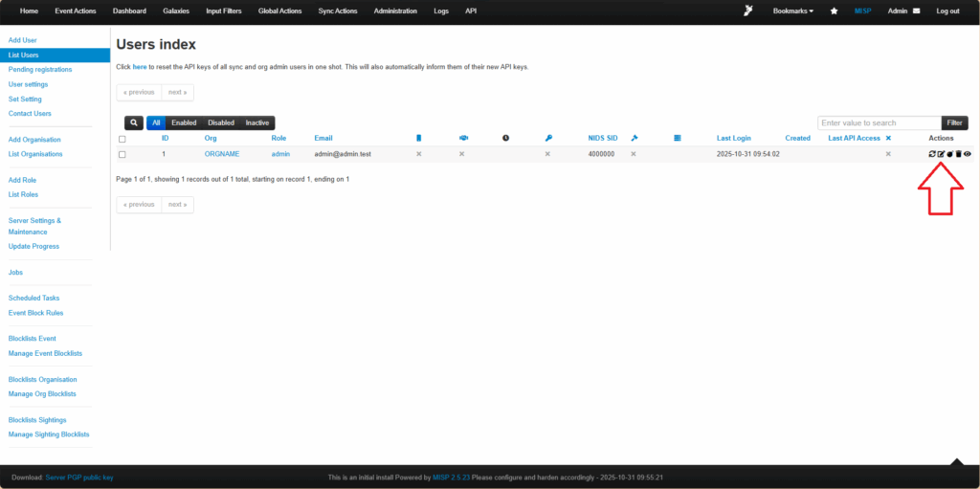Screen dimensions: 980x489
Task: Click the envelope icon next to Admin
Action: pyautogui.click(x=916, y=11)
